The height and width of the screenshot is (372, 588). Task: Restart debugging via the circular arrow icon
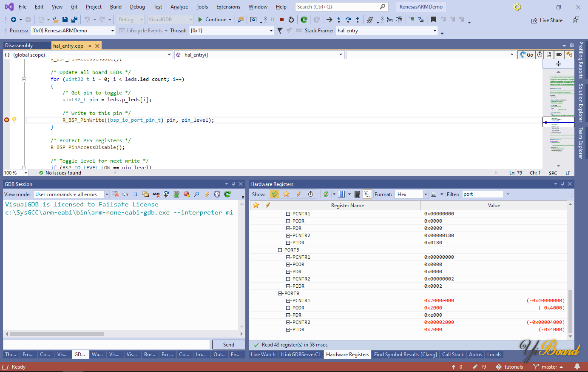291,20
